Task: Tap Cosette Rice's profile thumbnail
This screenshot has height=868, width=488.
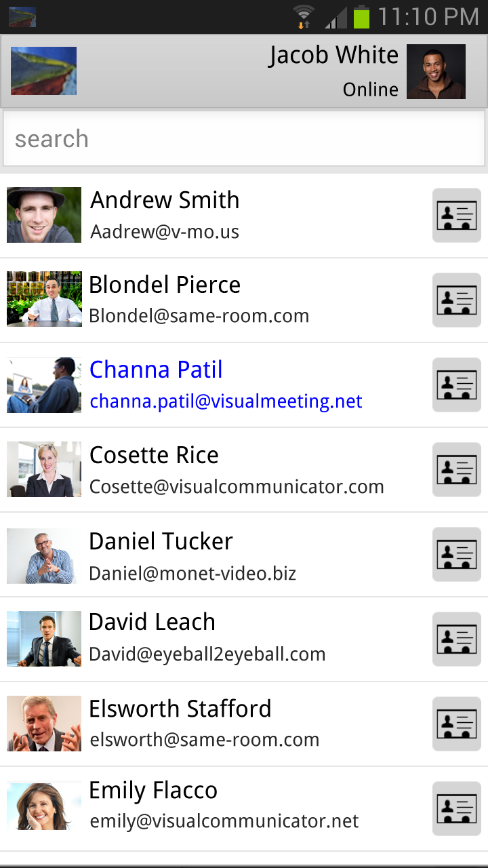Action: coord(44,469)
